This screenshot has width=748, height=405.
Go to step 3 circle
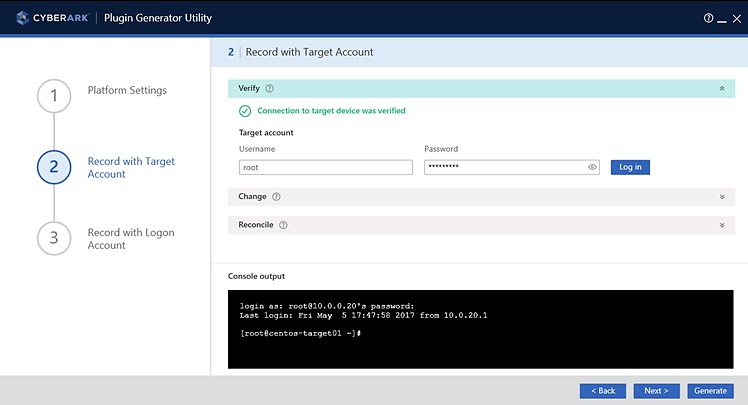coord(54,238)
